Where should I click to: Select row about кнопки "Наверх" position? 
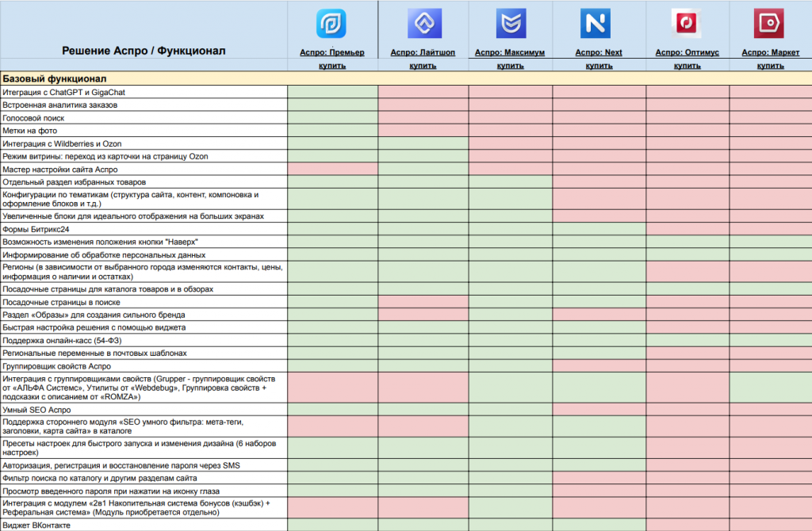(144, 242)
